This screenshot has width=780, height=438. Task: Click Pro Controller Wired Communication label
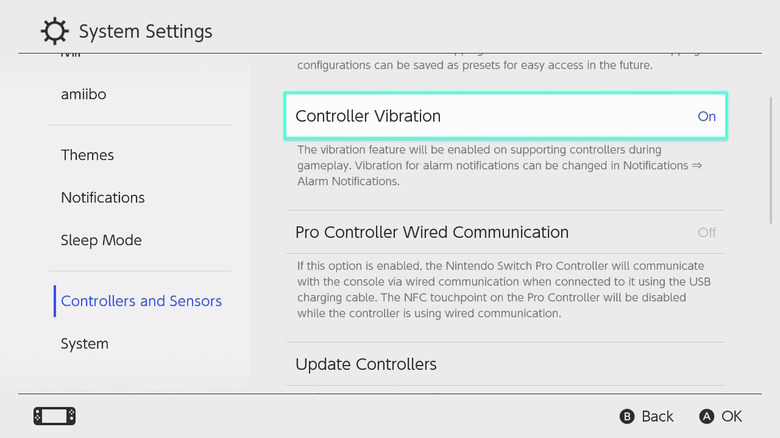tap(432, 232)
